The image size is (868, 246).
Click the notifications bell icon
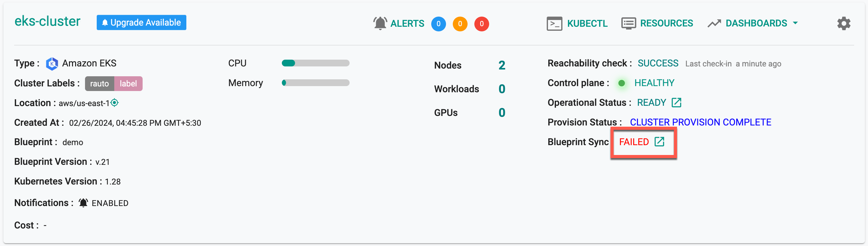pos(83,203)
